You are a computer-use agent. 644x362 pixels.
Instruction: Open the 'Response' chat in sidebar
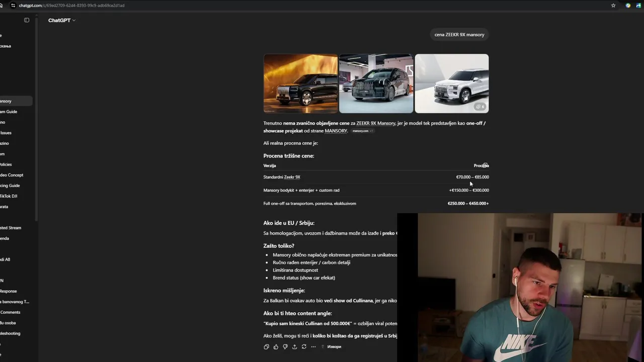point(15,291)
